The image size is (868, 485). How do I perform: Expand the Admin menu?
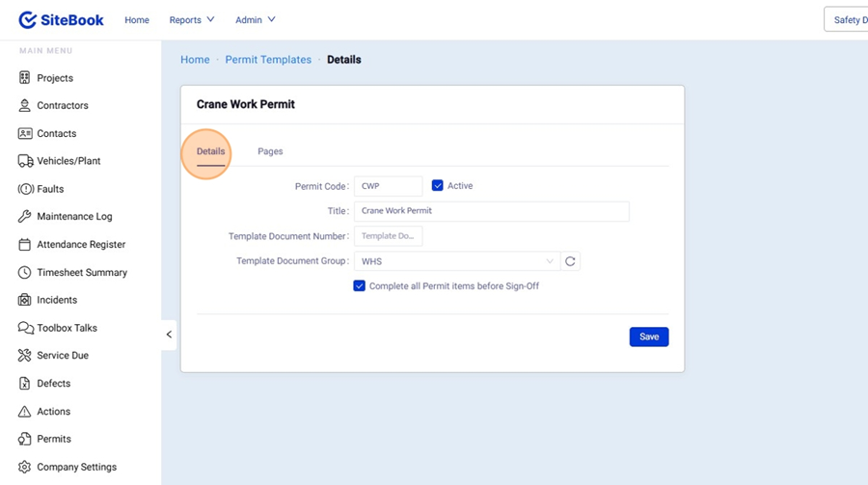click(256, 20)
